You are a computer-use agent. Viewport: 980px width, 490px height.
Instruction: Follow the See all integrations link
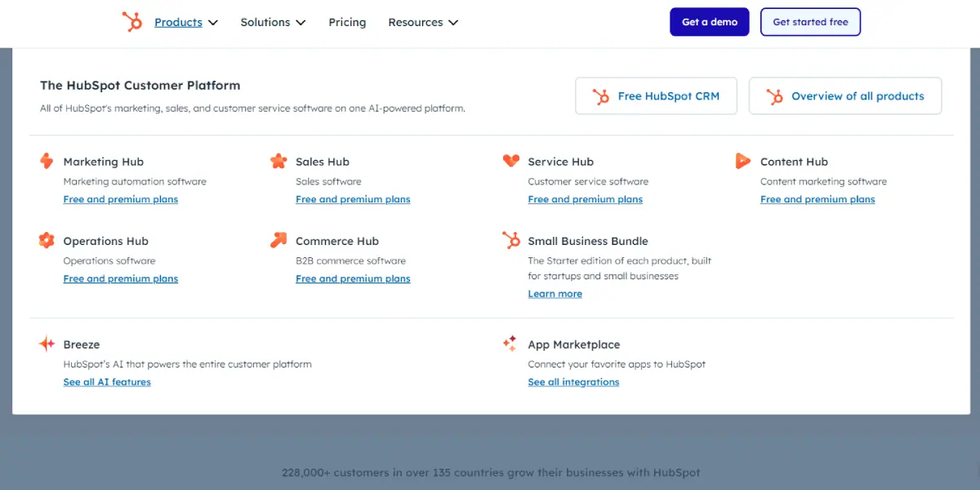tap(573, 382)
